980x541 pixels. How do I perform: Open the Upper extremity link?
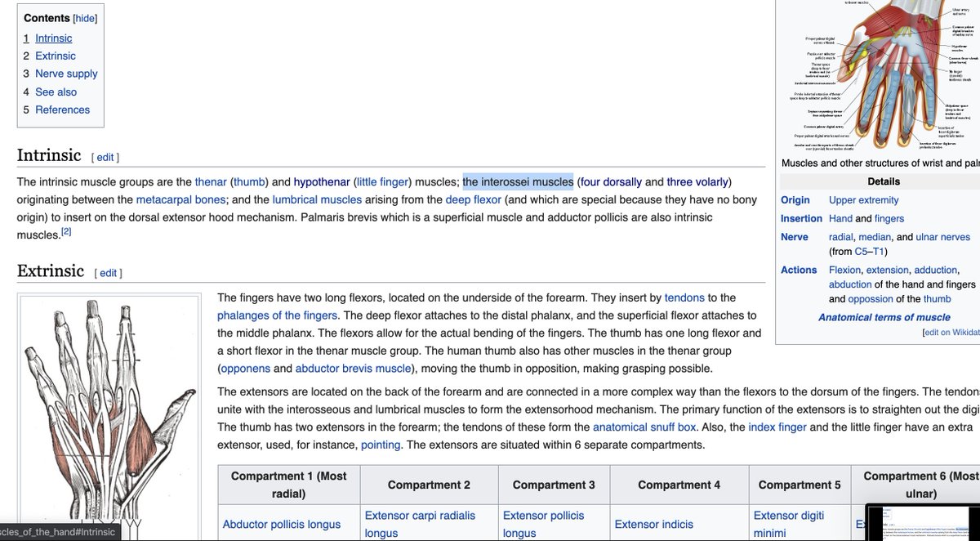[x=863, y=199]
